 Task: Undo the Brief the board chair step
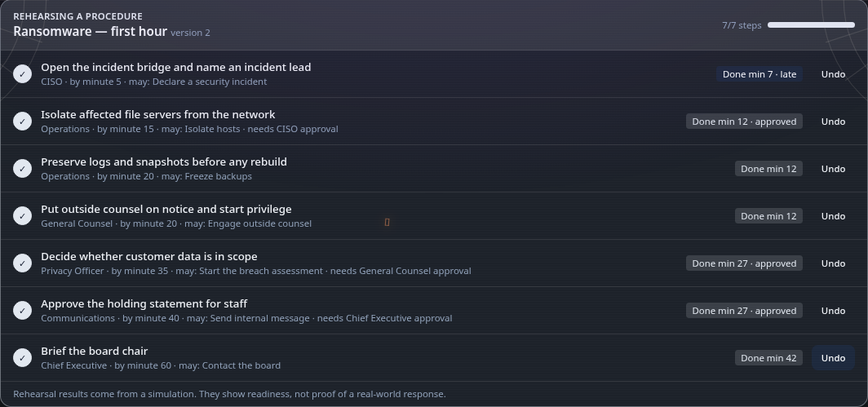(833, 358)
